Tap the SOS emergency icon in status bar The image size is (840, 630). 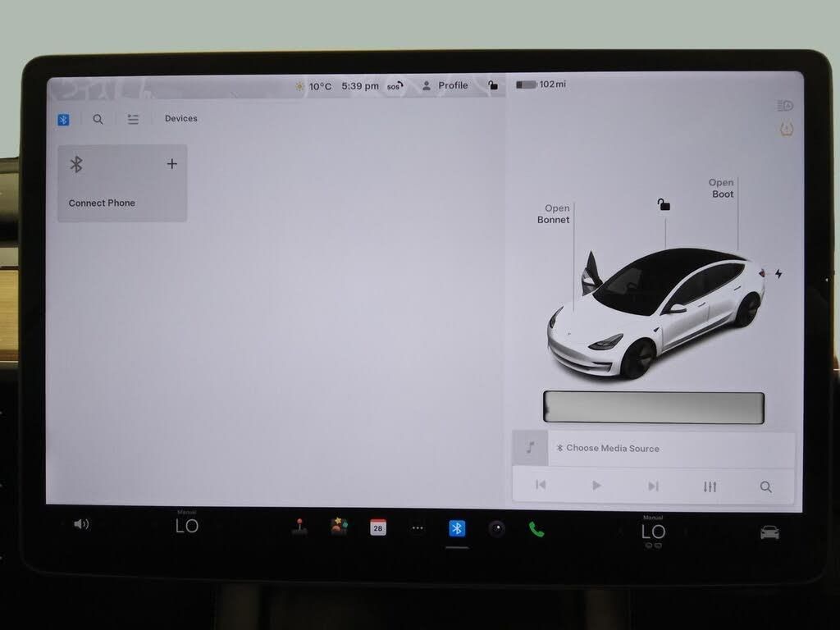click(x=395, y=85)
